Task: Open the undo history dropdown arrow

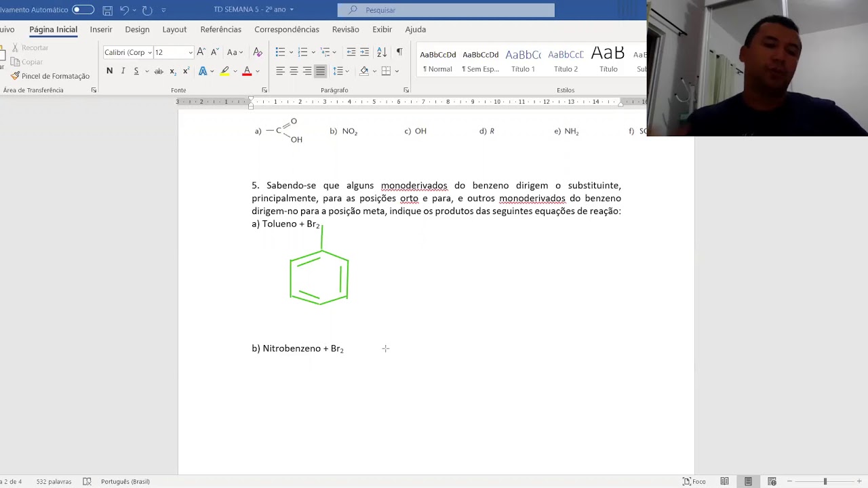Action: pyautogui.click(x=135, y=10)
